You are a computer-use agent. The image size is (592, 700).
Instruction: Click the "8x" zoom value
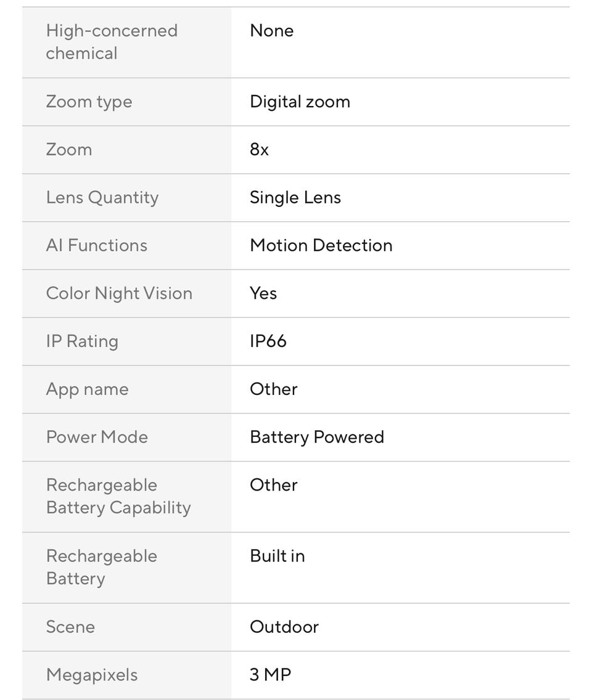point(259,150)
